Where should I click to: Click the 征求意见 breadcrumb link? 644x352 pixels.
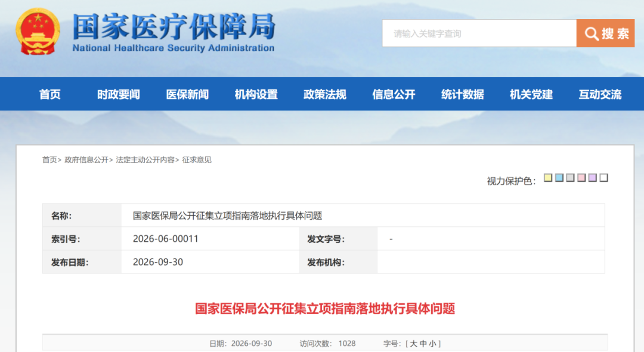tap(197, 160)
